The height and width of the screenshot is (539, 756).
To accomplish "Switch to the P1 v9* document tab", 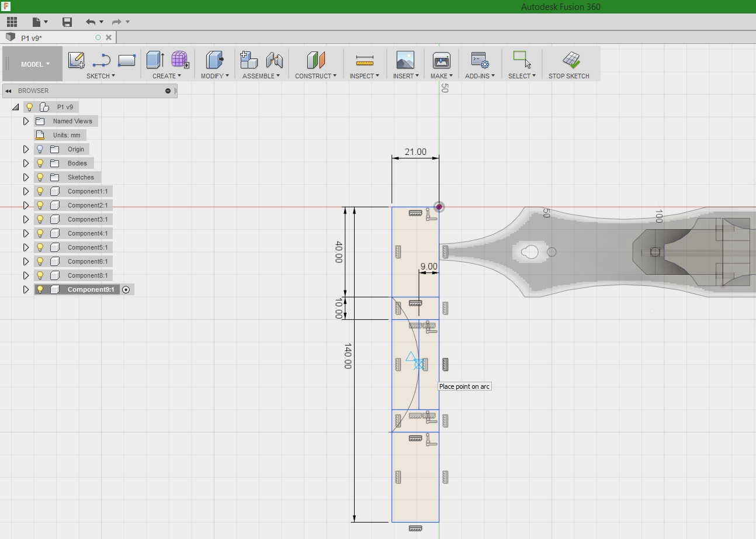I will [58, 37].
